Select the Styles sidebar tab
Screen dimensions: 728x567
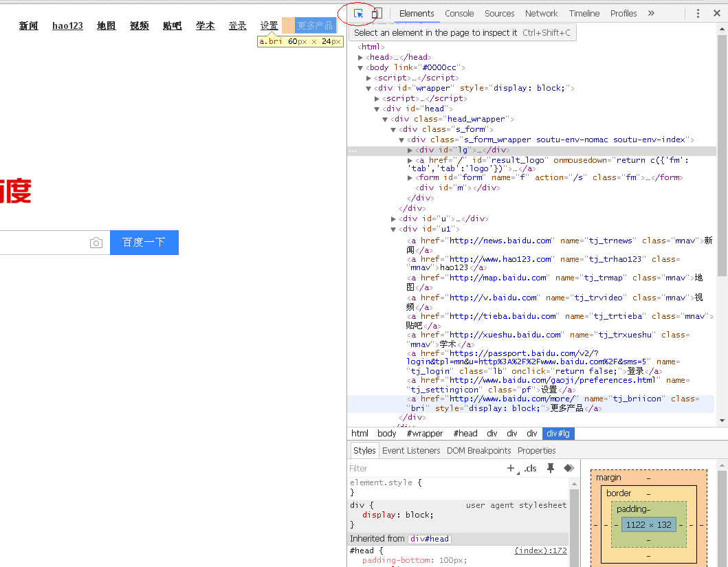364,451
